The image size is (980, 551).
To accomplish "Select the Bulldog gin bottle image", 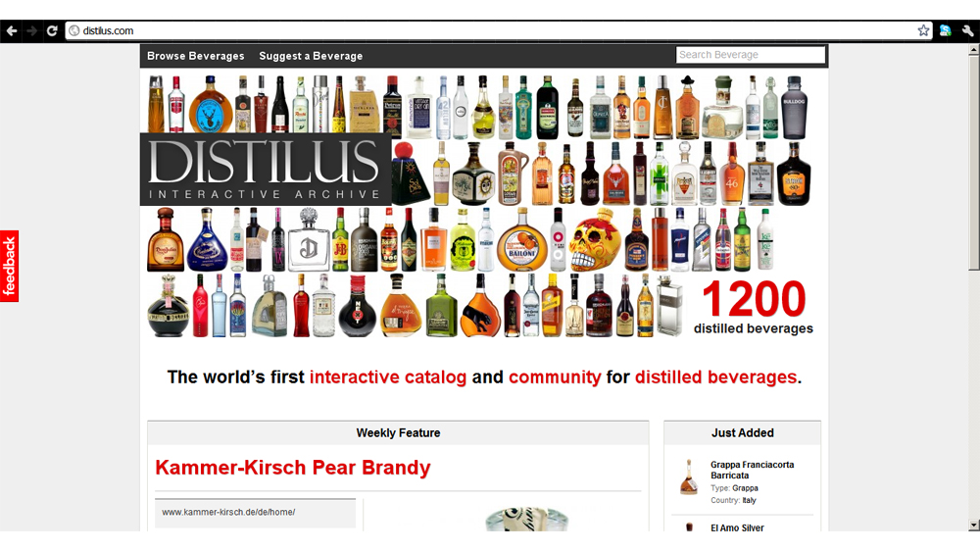I will 793,105.
